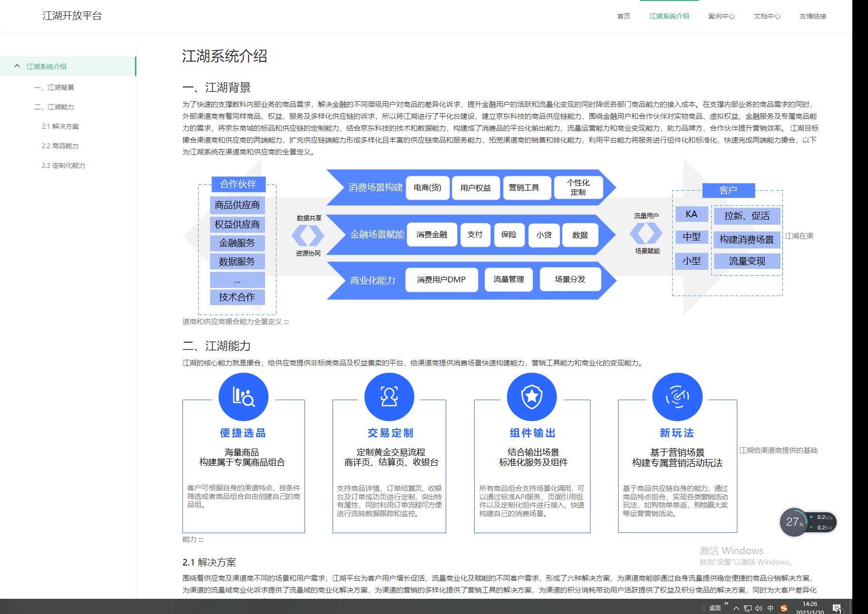This screenshot has width=868, height=614.
Task: Click the 消费用户DMP box in diagram
Action: [x=441, y=279]
